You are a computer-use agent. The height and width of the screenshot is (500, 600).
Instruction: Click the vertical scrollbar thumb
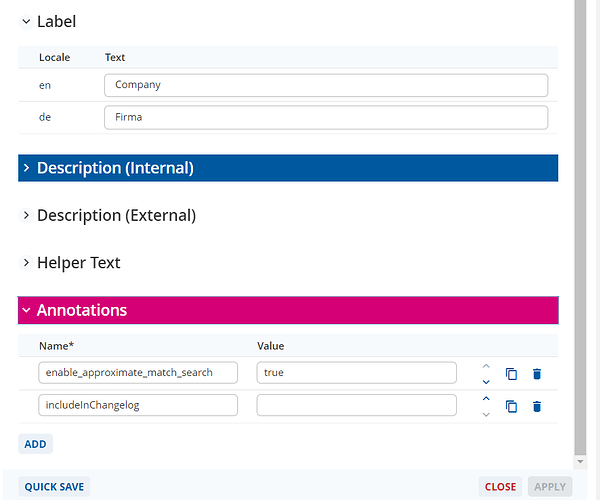[x=580, y=227]
